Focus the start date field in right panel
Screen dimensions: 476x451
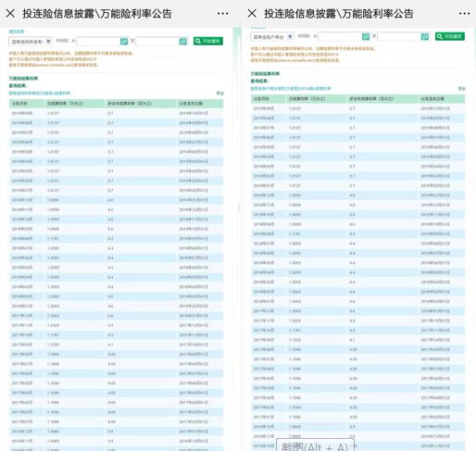click(x=340, y=36)
